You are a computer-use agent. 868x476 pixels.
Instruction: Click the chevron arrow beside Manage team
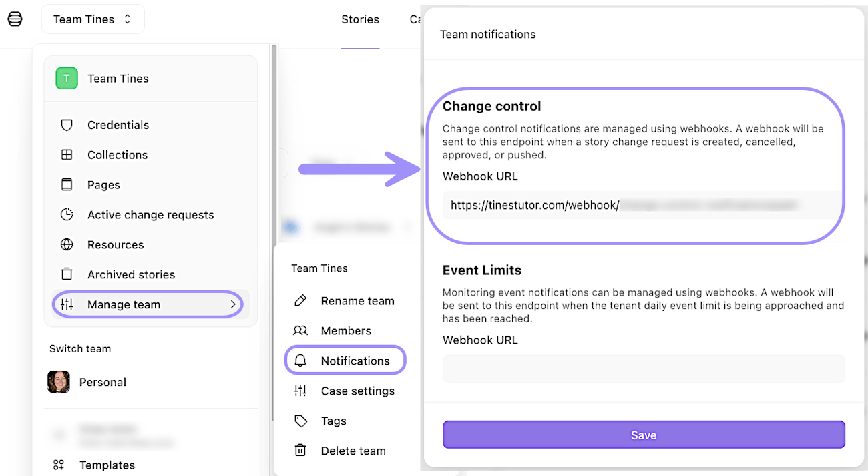233,304
